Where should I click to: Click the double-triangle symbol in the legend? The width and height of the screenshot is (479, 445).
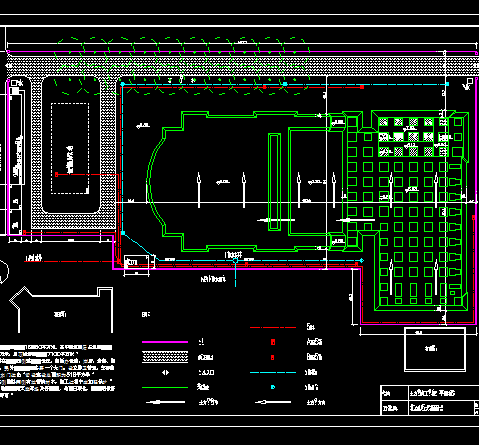pos(165,372)
